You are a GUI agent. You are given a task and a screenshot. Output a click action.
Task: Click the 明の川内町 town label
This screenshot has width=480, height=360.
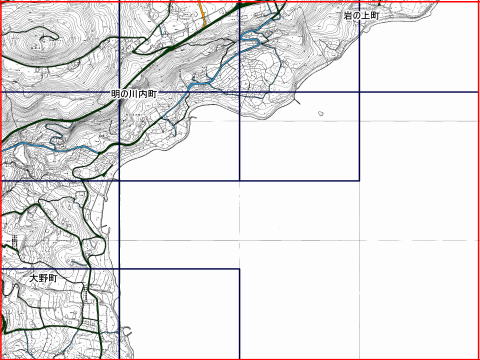click(134, 94)
